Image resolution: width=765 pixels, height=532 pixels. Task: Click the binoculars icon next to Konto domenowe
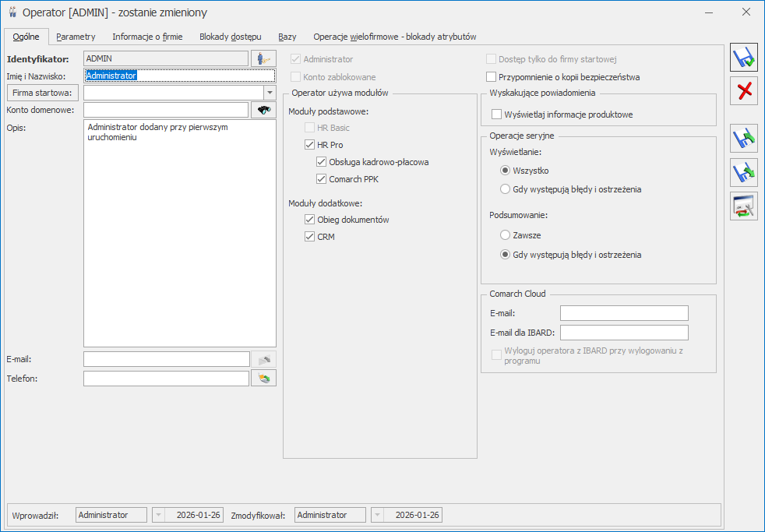(x=263, y=110)
